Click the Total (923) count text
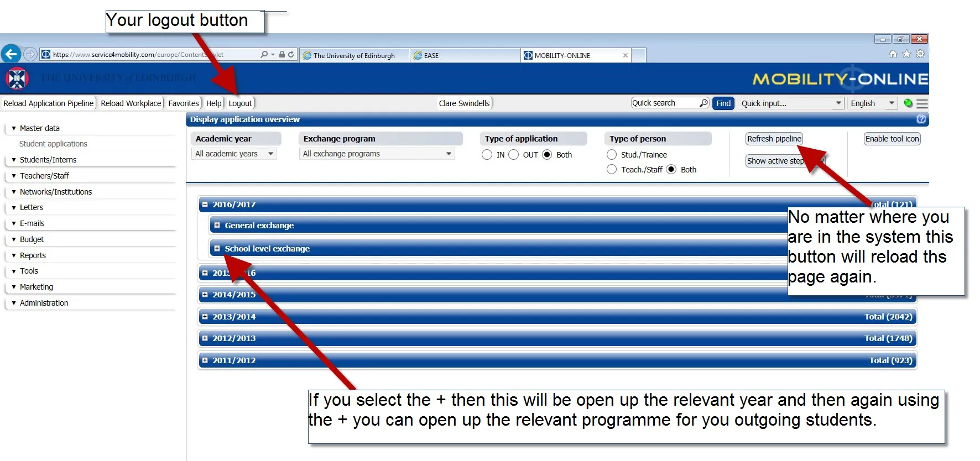980x461 pixels. [x=890, y=360]
